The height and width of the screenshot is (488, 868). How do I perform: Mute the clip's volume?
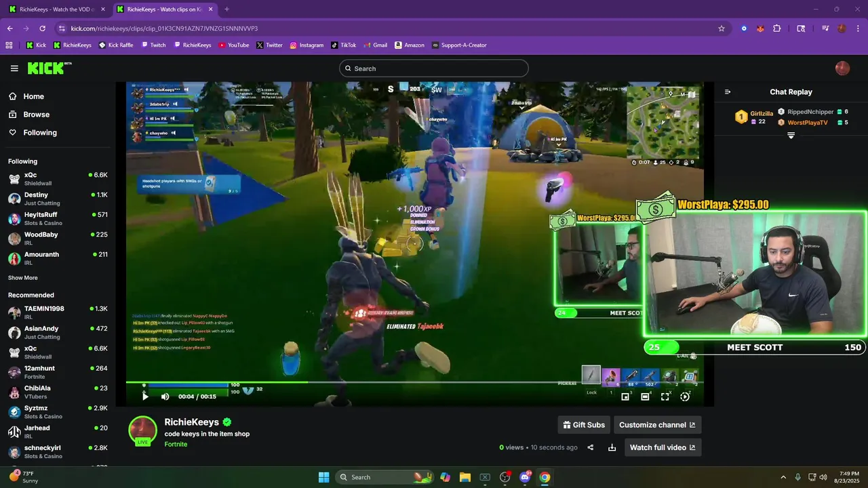click(x=165, y=396)
